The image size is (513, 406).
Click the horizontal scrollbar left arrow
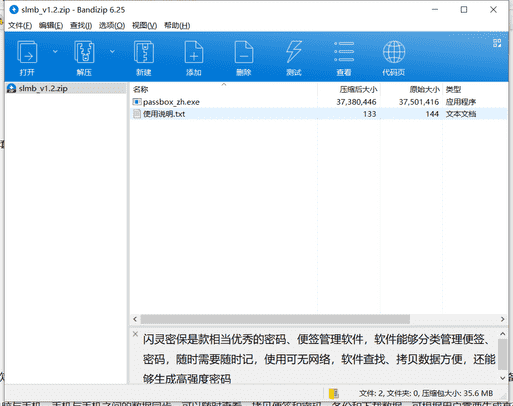tap(135, 319)
